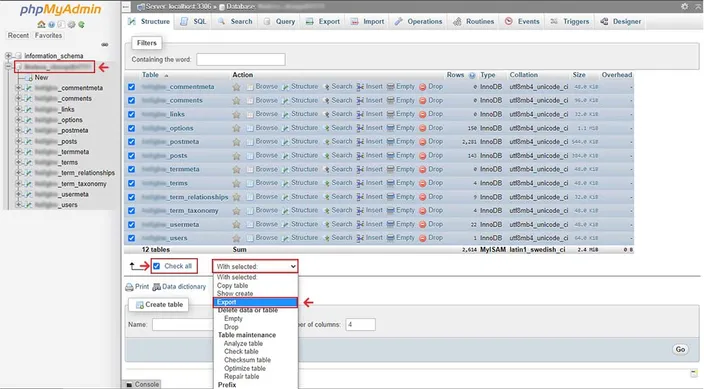Uncheck the _comments table checkbox
The image size is (704, 389).
131,101
